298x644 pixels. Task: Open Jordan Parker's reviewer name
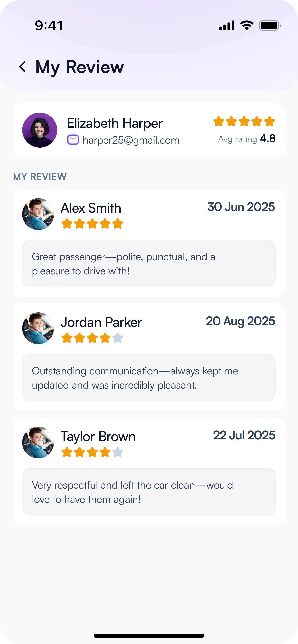point(101,322)
